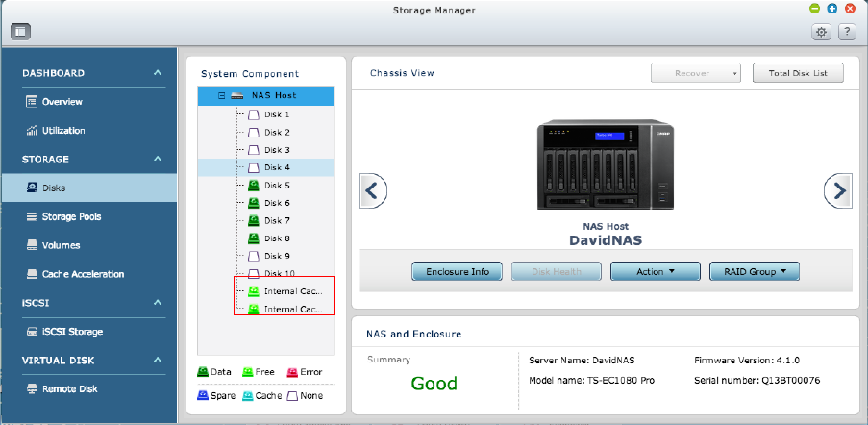The width and height of the screenshot is (868, 425).
Task: Open the Volumes page
Action: [x=61, y=246]
